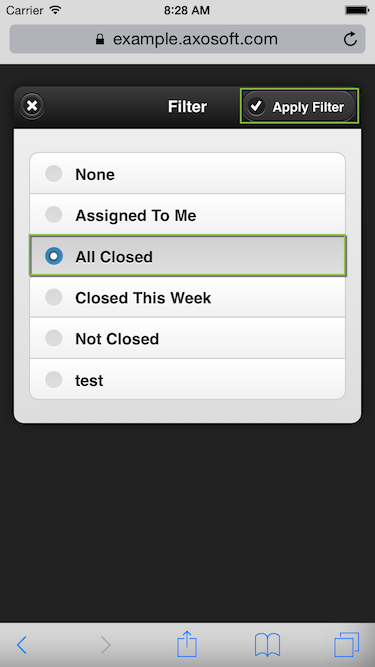Tap the Safari forward arrow
Screen dimensions: 375x667
tap(105, 645)
